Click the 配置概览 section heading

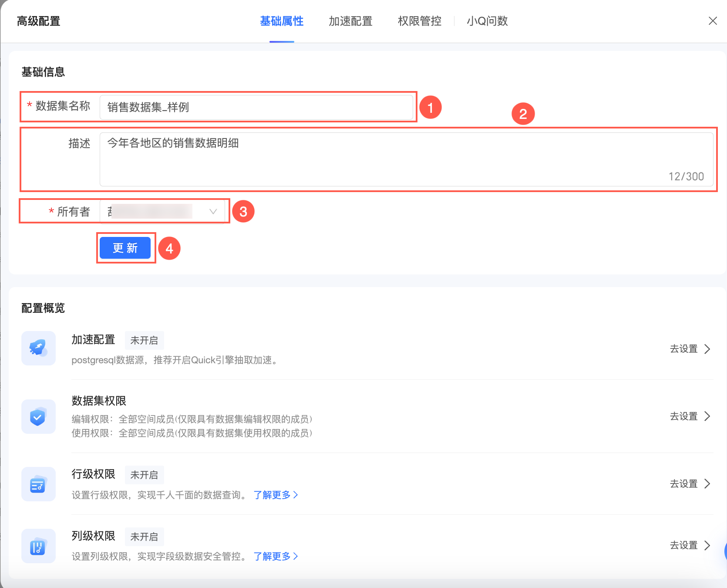click(x=43, y=308)
